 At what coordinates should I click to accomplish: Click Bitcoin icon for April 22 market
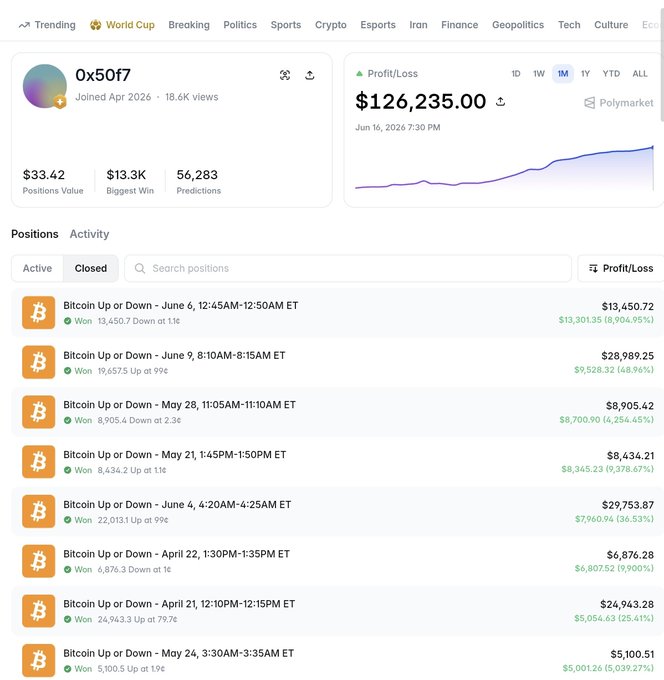point(39,561)
